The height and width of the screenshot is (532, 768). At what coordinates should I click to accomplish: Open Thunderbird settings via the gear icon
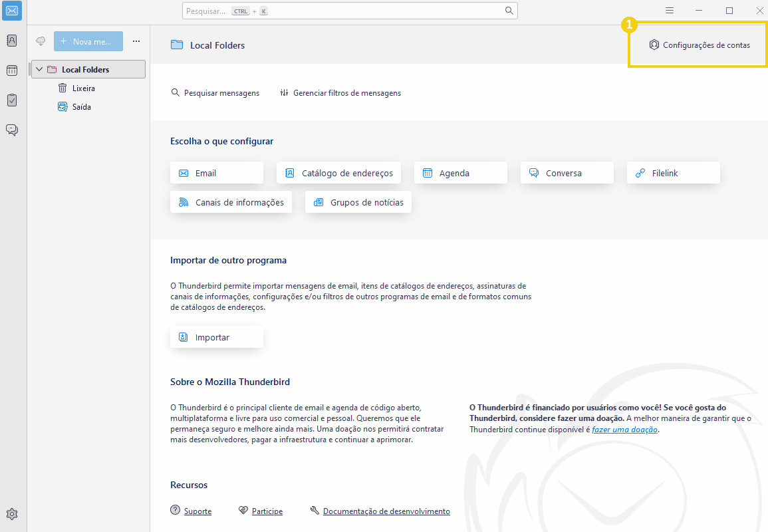coord(11,514)
